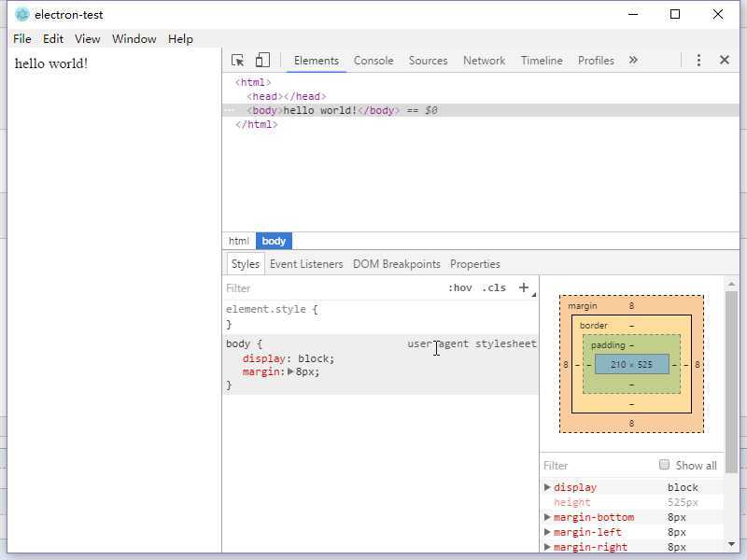Image resolution: width=747 pixels, height=560 pixels.
Task: Click body breadcrumb item
Action: [274, 241]
